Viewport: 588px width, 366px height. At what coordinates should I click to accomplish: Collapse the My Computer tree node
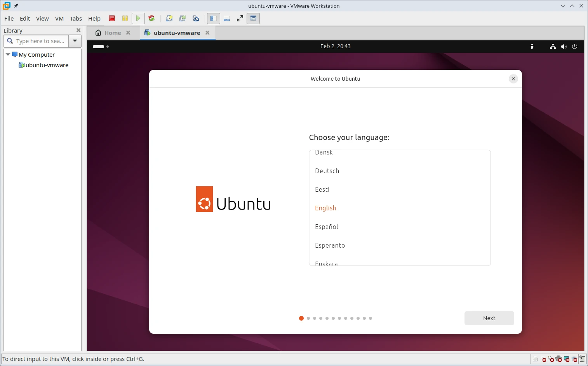[8, 55]
